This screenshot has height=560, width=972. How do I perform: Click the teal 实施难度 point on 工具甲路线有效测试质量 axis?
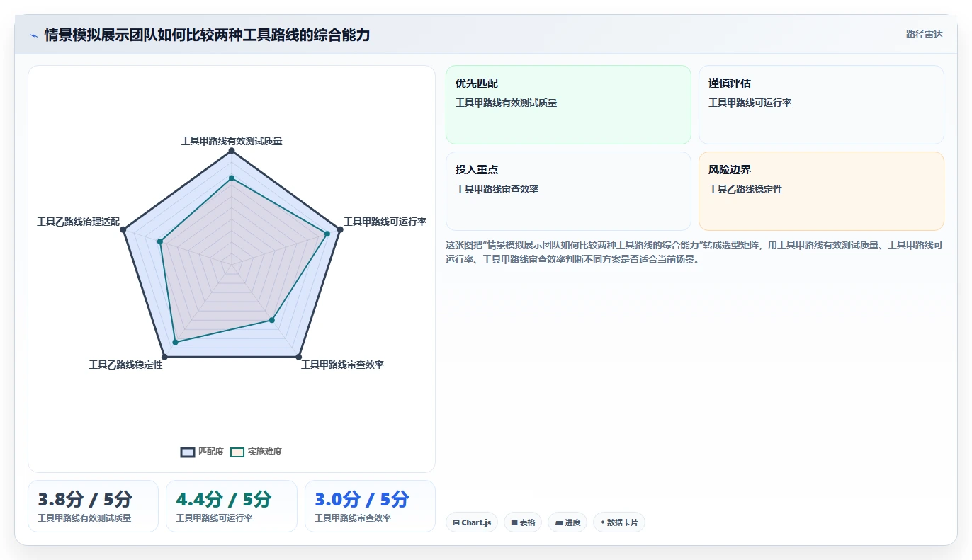click(x=232, y=178)
